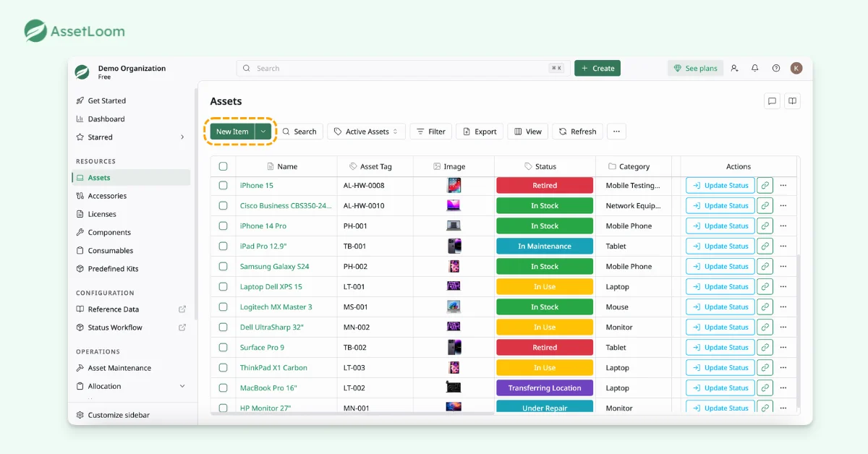Open more options for Cisco Business row

click(x=783, y=206)
